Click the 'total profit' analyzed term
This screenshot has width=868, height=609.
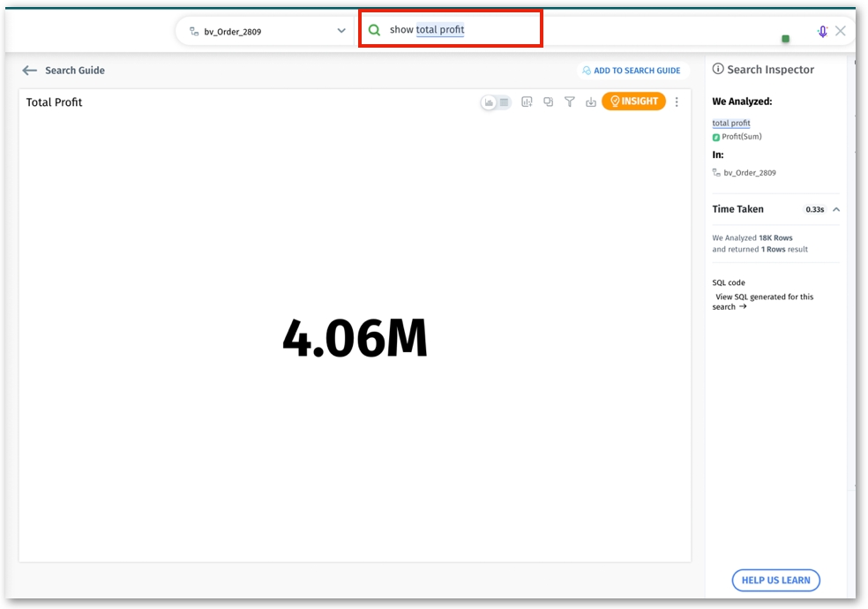pyautogui.click(x=731, y=124)
